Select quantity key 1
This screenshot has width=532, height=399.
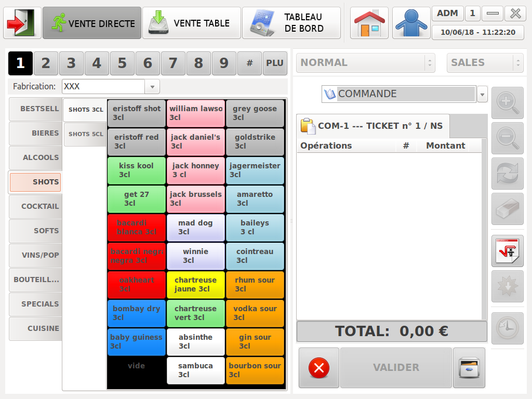tap(20, 63)
